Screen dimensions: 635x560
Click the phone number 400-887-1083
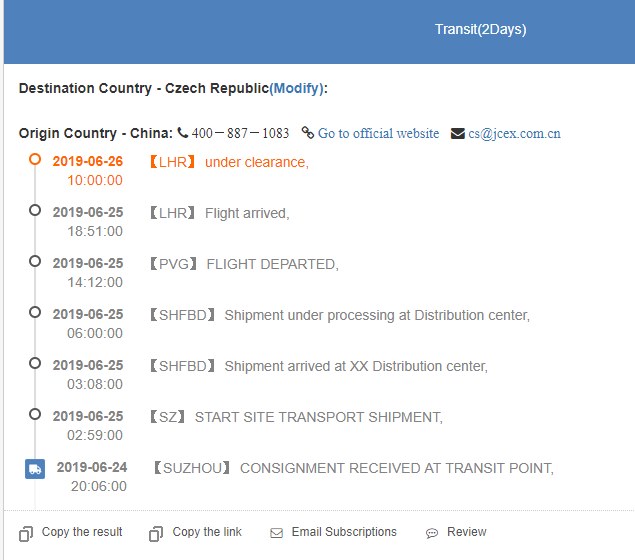pyautogui.click(x=240, y=133)
